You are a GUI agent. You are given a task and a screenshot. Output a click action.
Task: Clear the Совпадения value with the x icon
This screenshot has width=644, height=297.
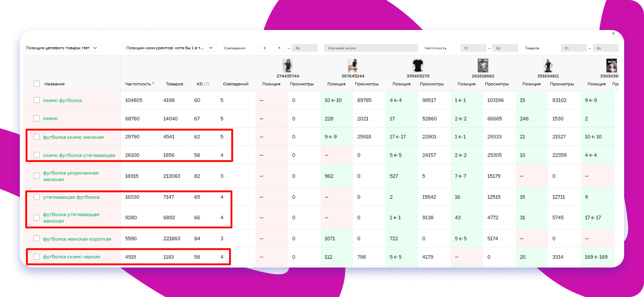[x=279, y=48]
